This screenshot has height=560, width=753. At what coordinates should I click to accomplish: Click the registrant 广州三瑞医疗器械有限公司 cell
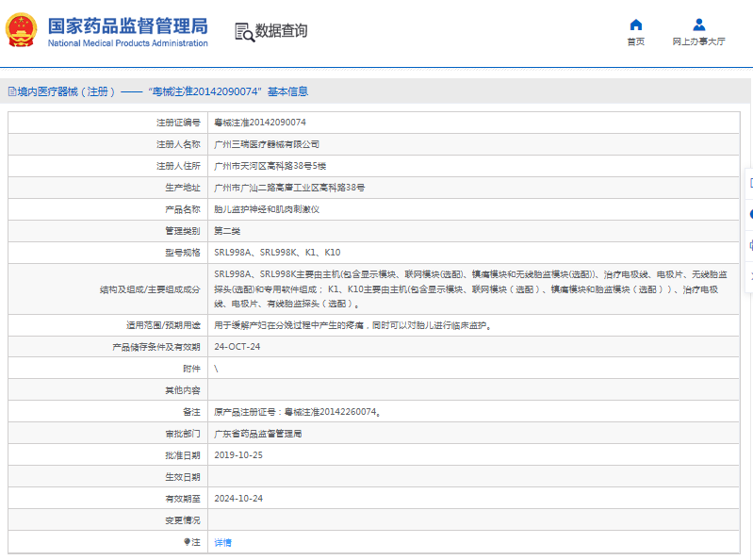point(267,144)
